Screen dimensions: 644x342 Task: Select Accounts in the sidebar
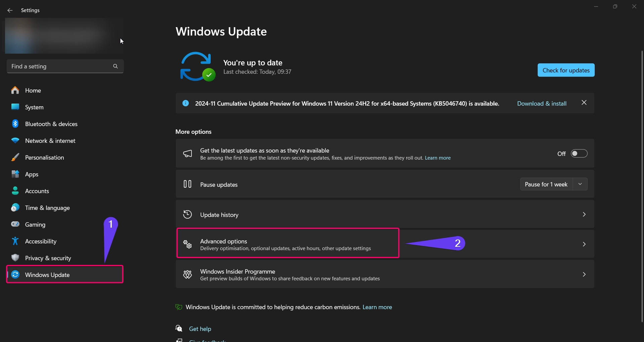tap(65, 191)
